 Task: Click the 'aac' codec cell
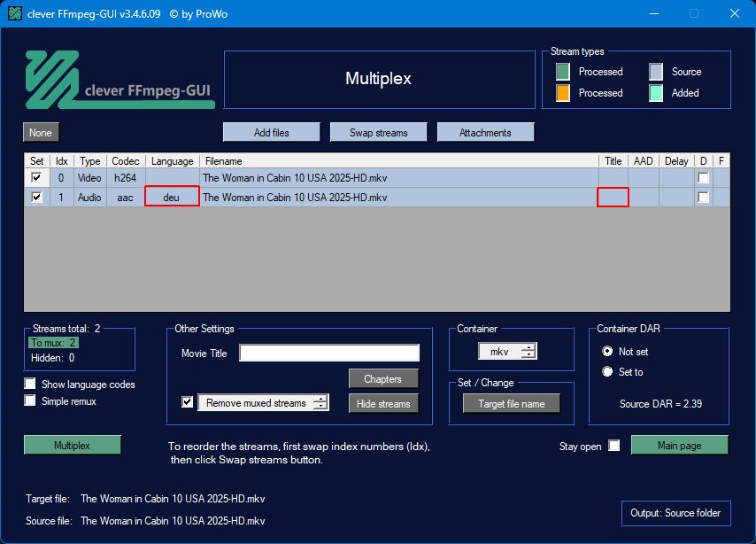point(126,197)
